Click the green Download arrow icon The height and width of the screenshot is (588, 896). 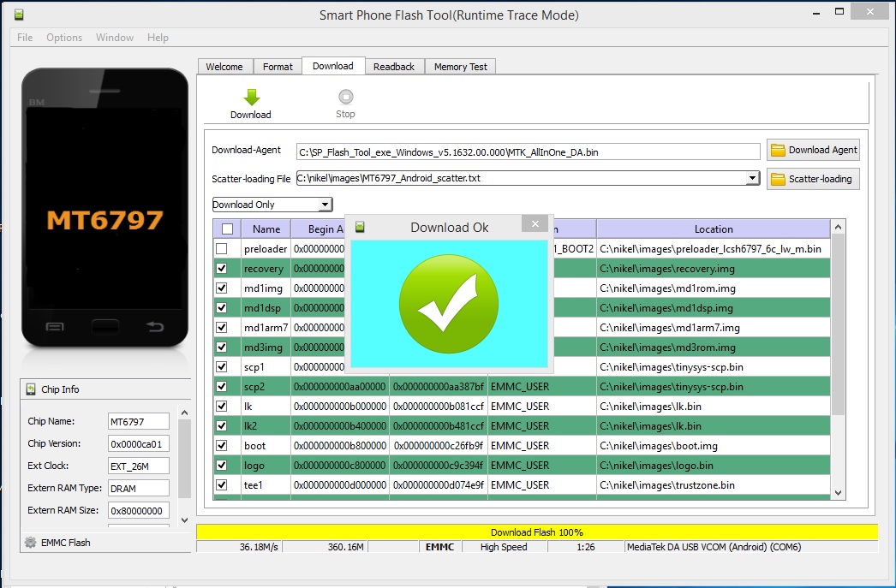click(250, 97)
